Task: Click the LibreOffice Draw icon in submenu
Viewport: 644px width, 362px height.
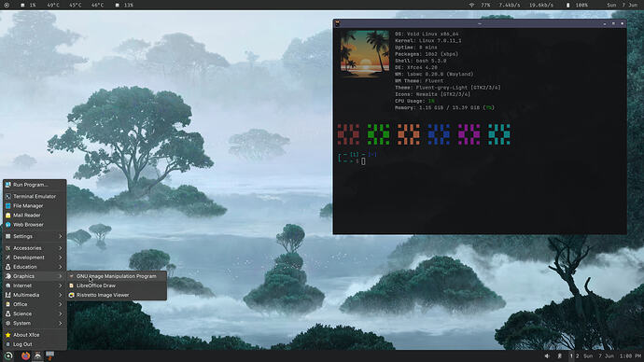Action: (x=72, y=285)
